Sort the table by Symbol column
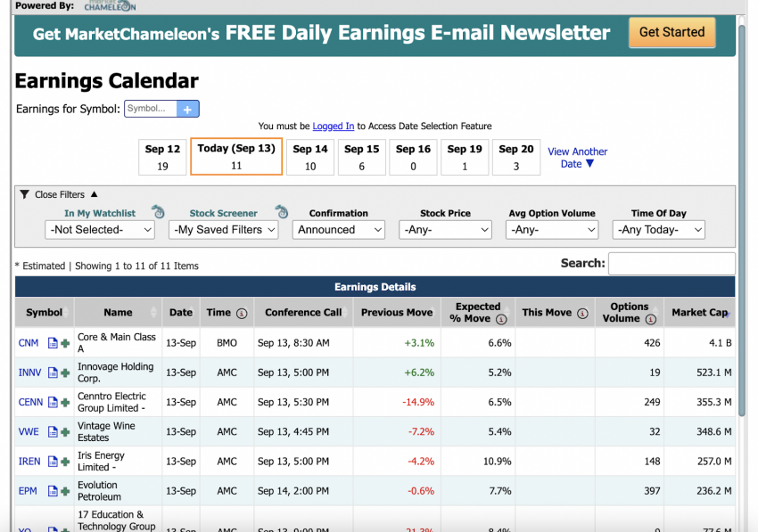758x532 pixels. coord(45,313)
